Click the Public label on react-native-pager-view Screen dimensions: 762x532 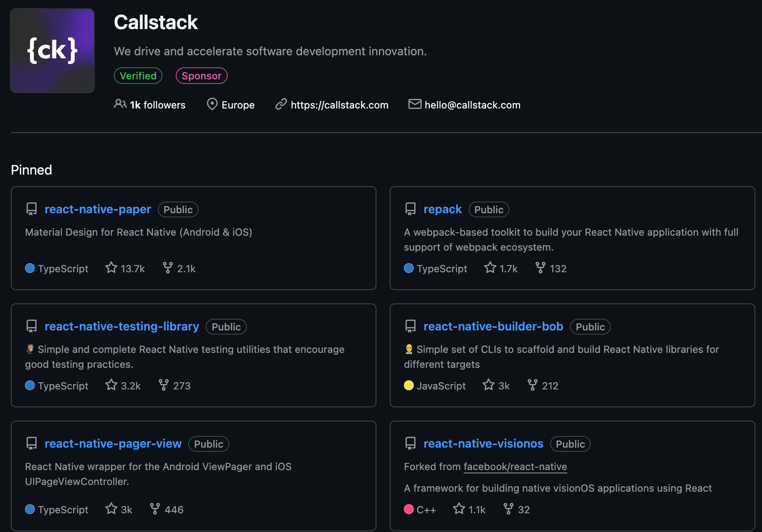(209, 444)
